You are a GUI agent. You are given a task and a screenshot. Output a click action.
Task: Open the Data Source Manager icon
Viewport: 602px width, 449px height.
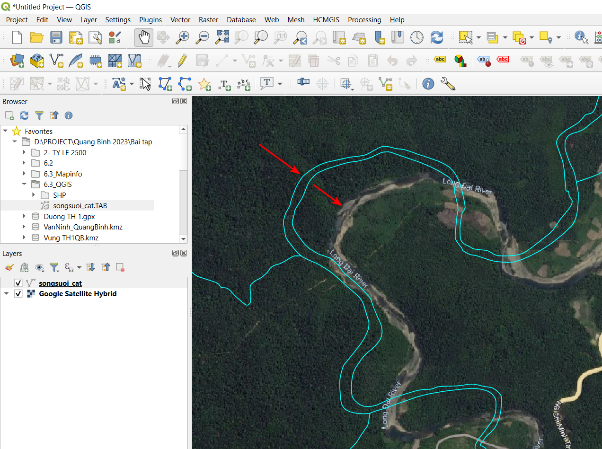click(x=17, y=61)
